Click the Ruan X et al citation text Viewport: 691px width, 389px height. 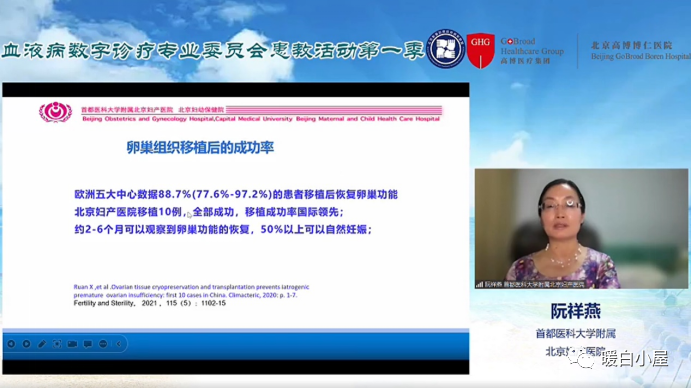tap(191, 291)
